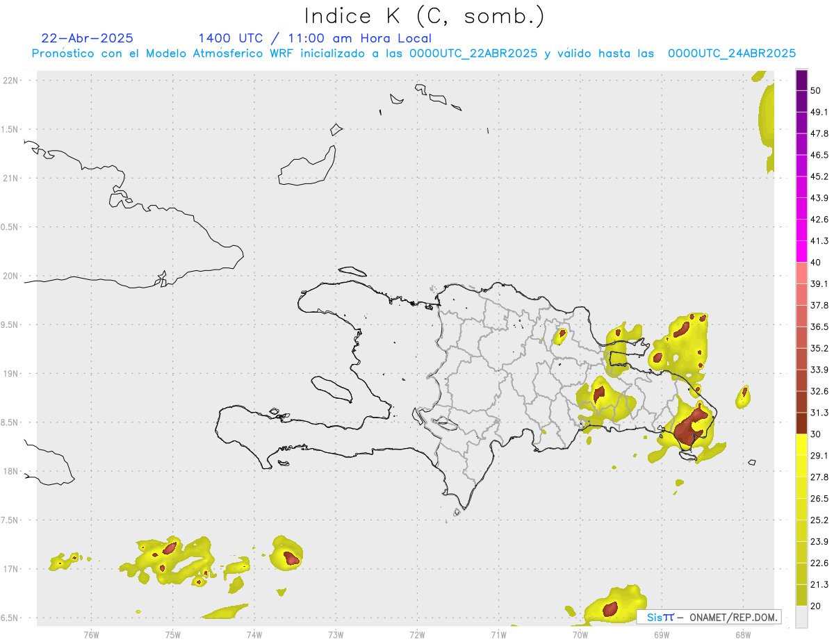Click the '74W' longitude axis label

254,634
